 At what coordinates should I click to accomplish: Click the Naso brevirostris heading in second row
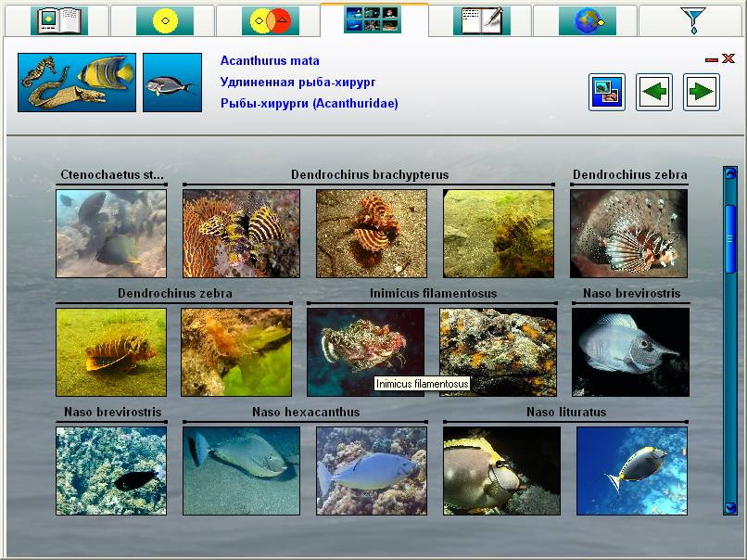point(631,293)
